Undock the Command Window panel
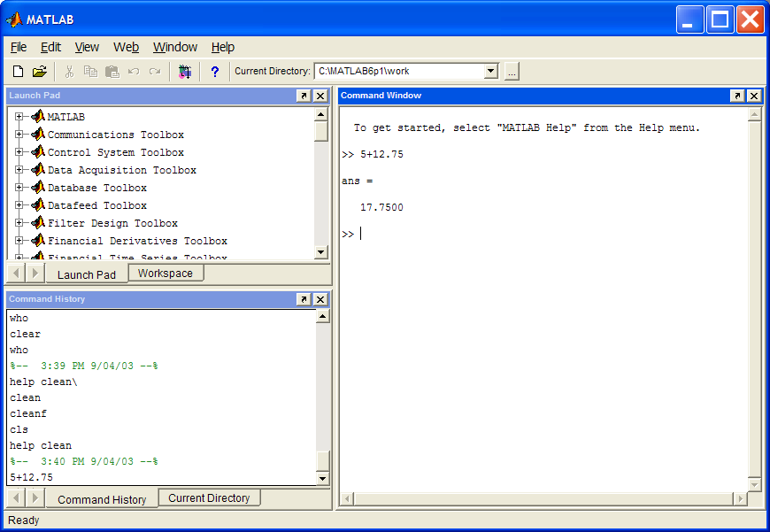The image size is (770, 532). coord(737,96)
